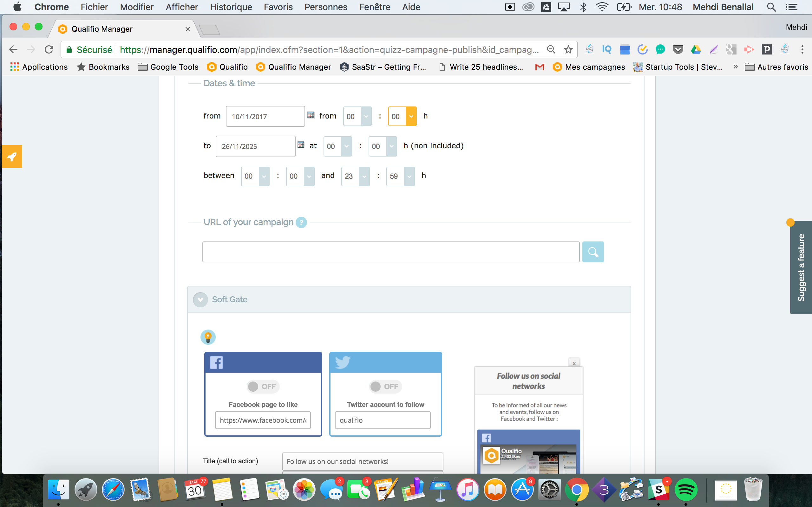
Task: Open the Google Drive extension in the toolbar
Action: pos(696,49)
